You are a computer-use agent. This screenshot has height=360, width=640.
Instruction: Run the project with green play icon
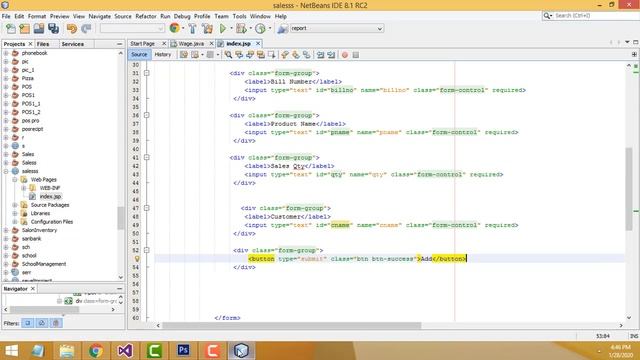[223, 29]
